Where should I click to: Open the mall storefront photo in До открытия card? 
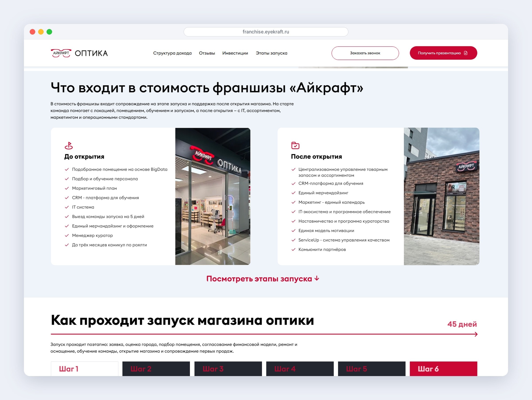tap(213, 196)
